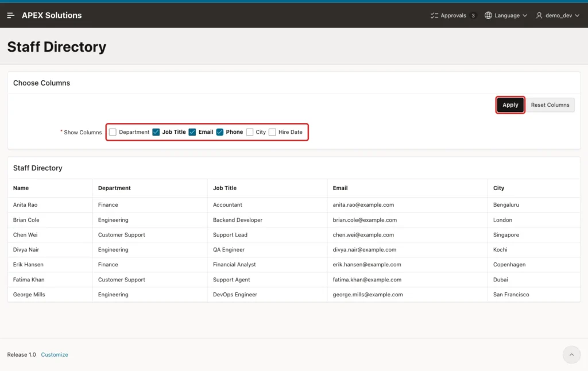588x371 pixels.
Task: Click brian.cole@example.com email cell
Action: click(407, 220)
